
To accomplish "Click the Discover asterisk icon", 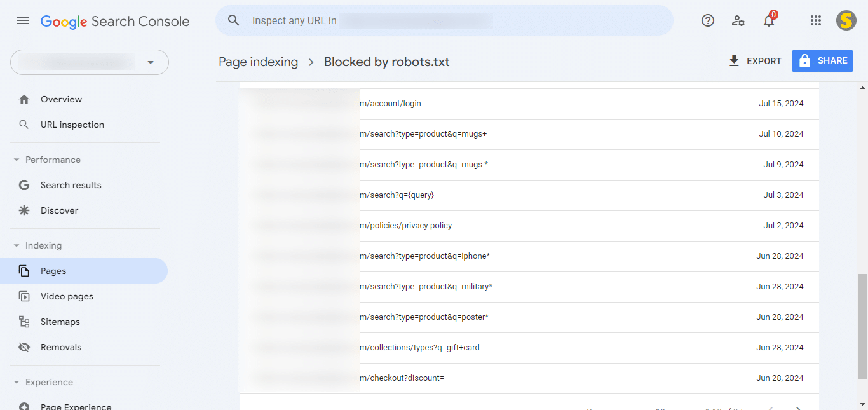I will coord(24,210).
